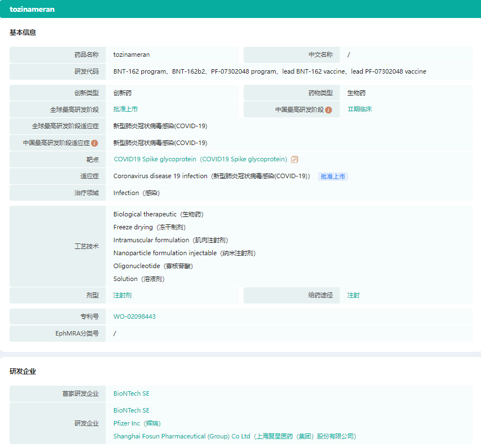
Task: Click Coronavirus disease 19 infection indication text
Action: point(160,176)
